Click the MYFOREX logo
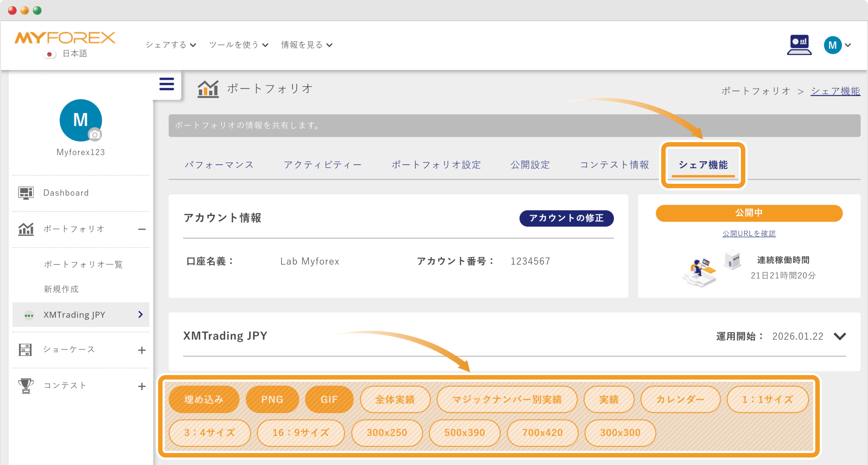This screenshot has height=465, width=868. [x=65, y=38]
